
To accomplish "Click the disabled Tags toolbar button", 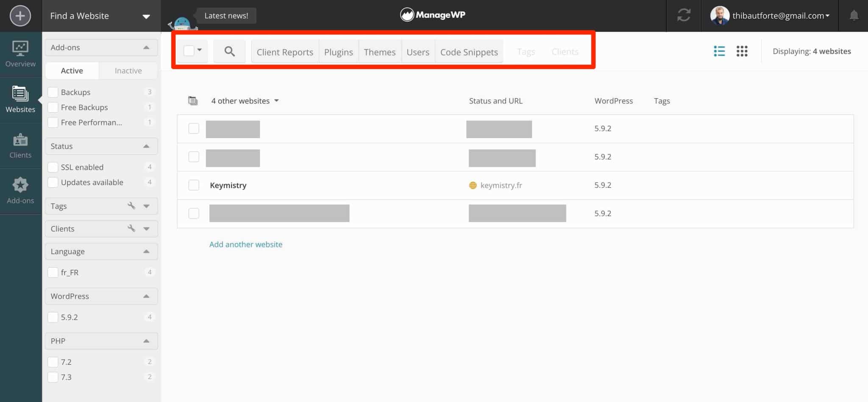I will (x=526, y=52).
